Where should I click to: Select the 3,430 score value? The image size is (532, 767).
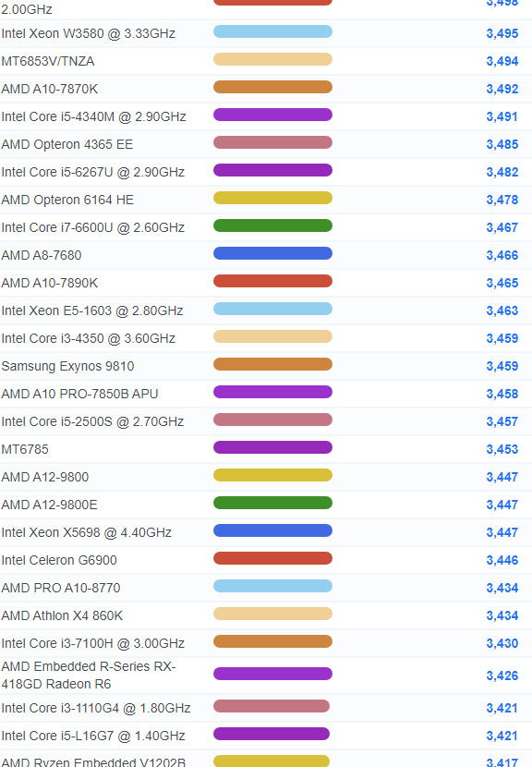(502, 643)
